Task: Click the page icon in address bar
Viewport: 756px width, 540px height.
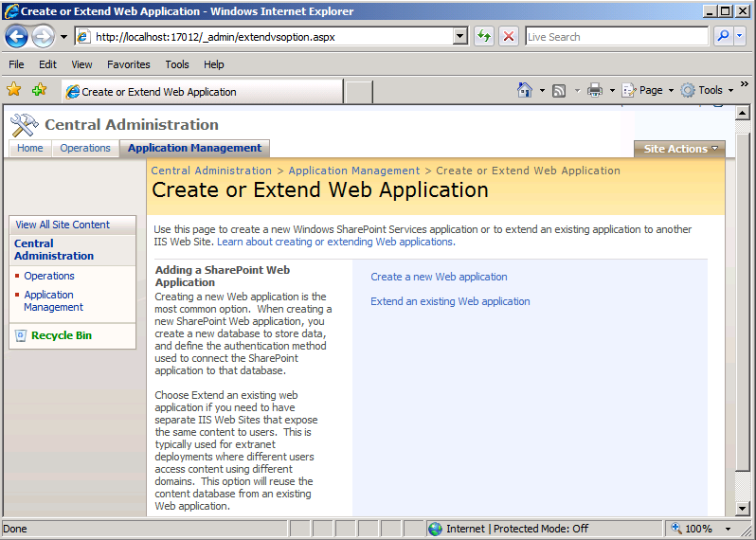Action: (84, 37)
